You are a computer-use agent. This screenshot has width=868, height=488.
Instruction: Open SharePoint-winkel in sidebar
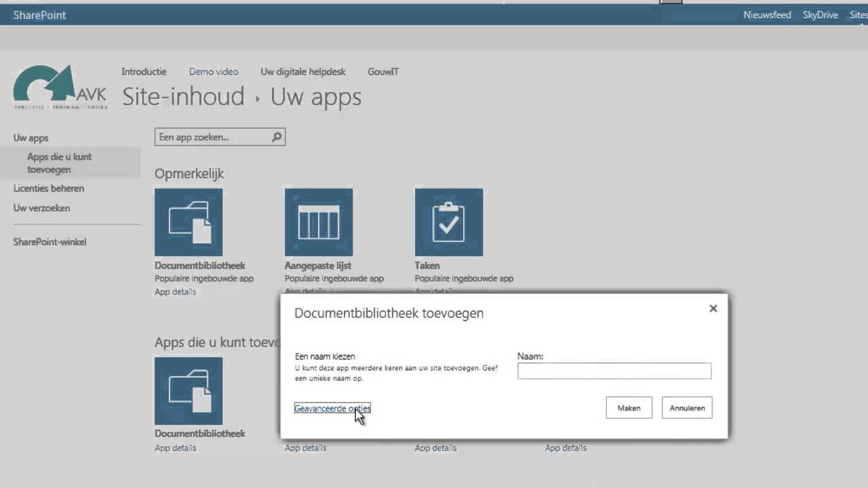point(50,242)
